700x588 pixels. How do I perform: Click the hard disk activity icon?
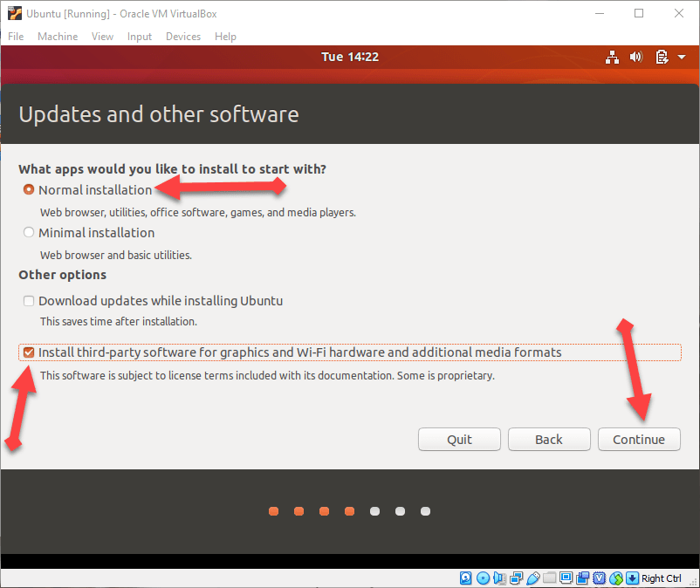point(465,578)
